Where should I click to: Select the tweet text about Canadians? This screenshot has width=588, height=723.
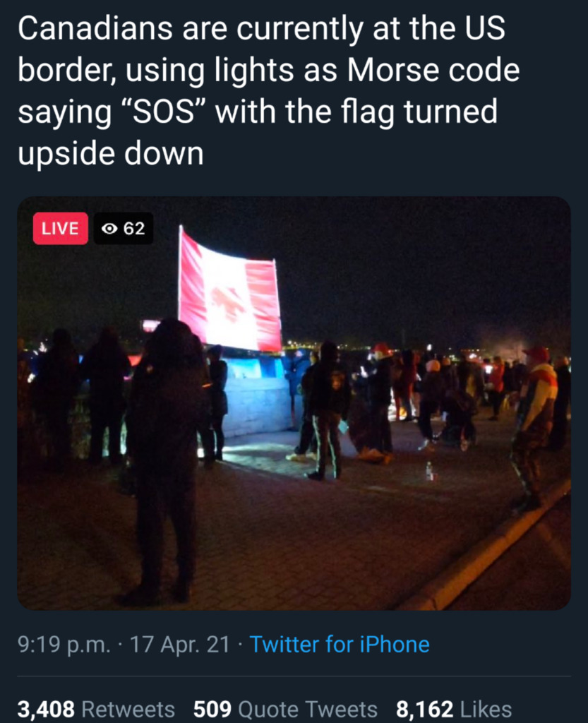(x=269, y=91)
